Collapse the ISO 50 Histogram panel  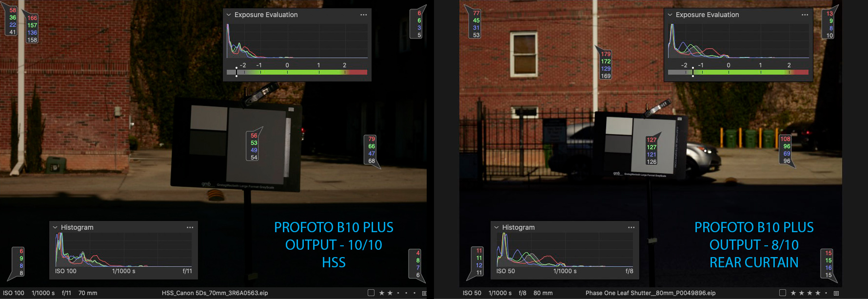point(496,227)
